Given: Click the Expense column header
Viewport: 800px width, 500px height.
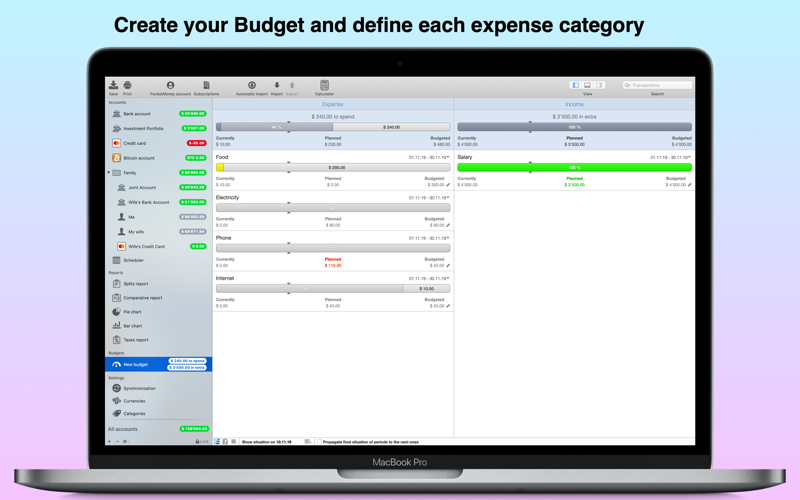Looking at the screenshot, I should [x=333, y=104].
